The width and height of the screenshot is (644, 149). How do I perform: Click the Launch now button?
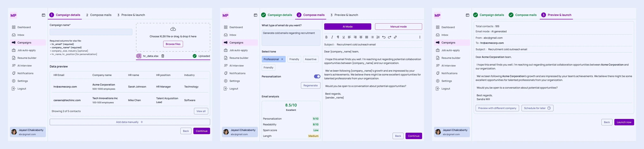(x=624, y=122)
